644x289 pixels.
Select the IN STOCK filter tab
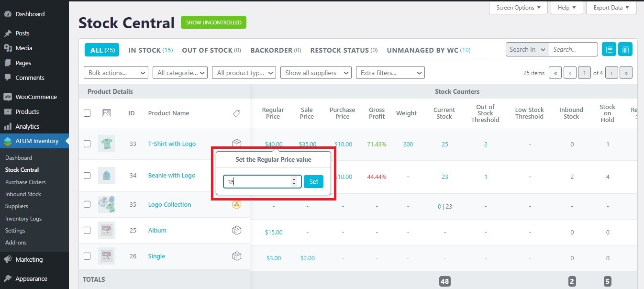tap(151, 50)
